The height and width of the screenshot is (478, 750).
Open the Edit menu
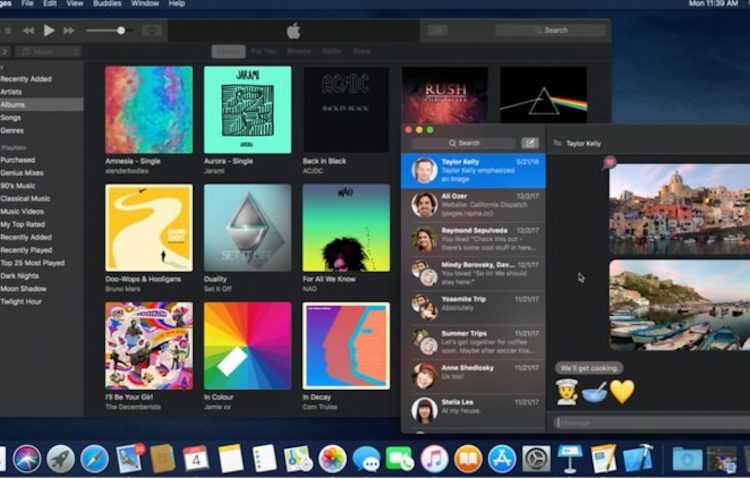point(50,3)
